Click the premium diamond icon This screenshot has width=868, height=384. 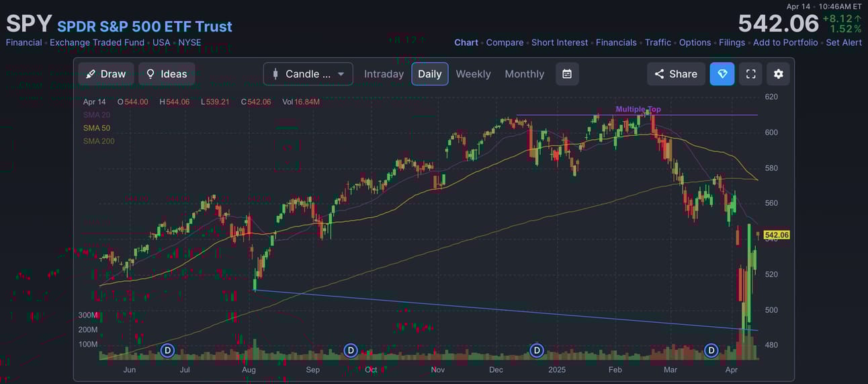pyautogui.click(x=722, y=74)
